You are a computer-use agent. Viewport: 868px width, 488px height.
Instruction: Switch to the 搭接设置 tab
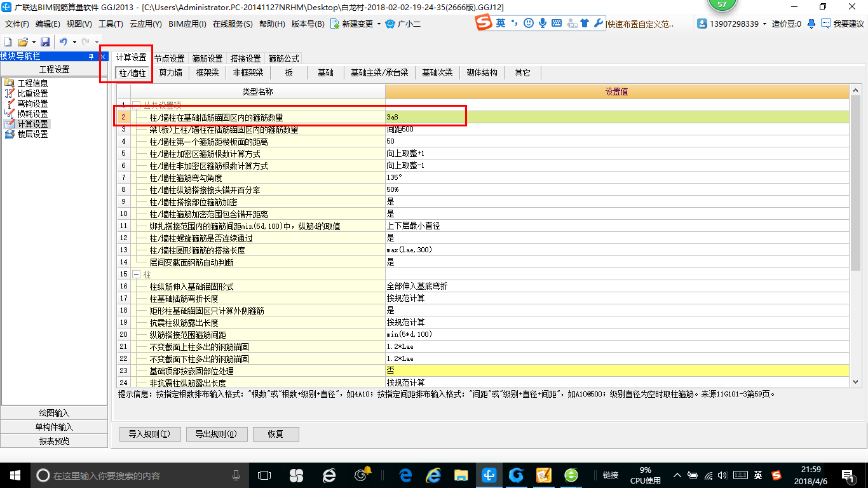click(x=245, y=58)
